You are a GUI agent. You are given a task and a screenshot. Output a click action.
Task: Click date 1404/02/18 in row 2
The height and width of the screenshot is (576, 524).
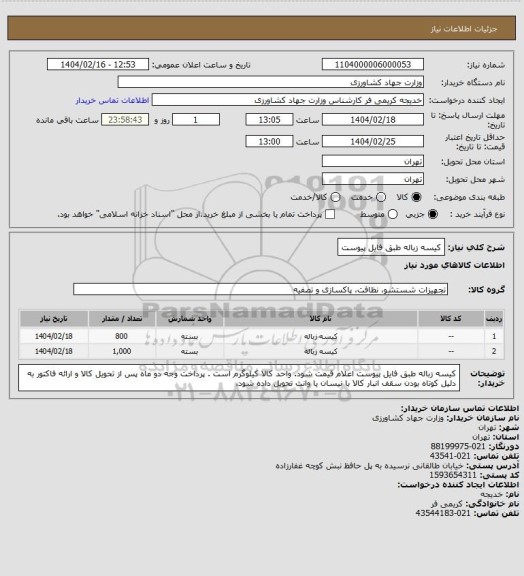[x=54, y=351]
